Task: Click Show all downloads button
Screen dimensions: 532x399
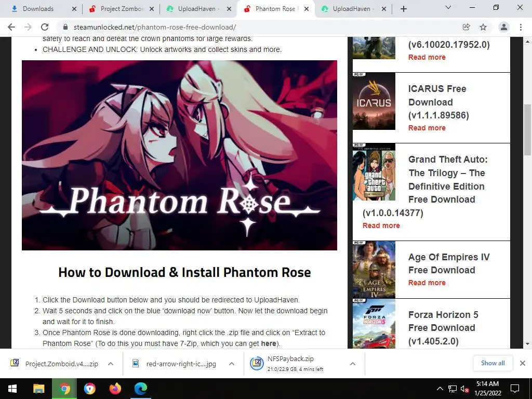Action: [x=493, y=363]
